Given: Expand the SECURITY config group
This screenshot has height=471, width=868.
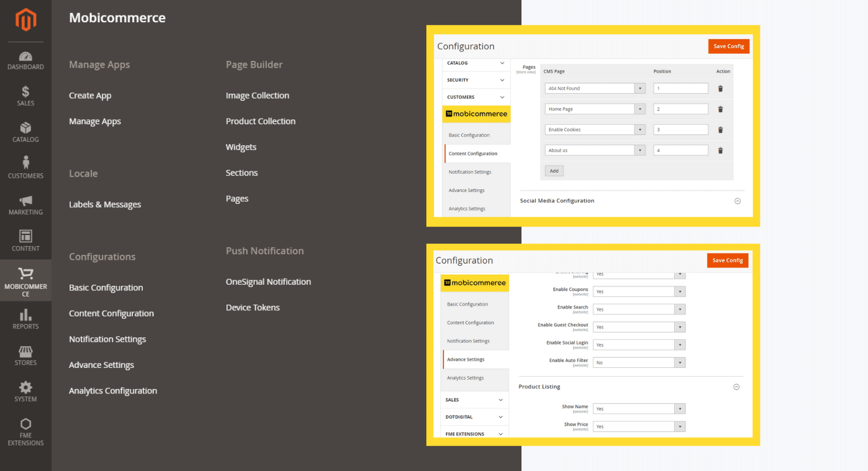Looking at the screenshot, I should coord(476,80).
